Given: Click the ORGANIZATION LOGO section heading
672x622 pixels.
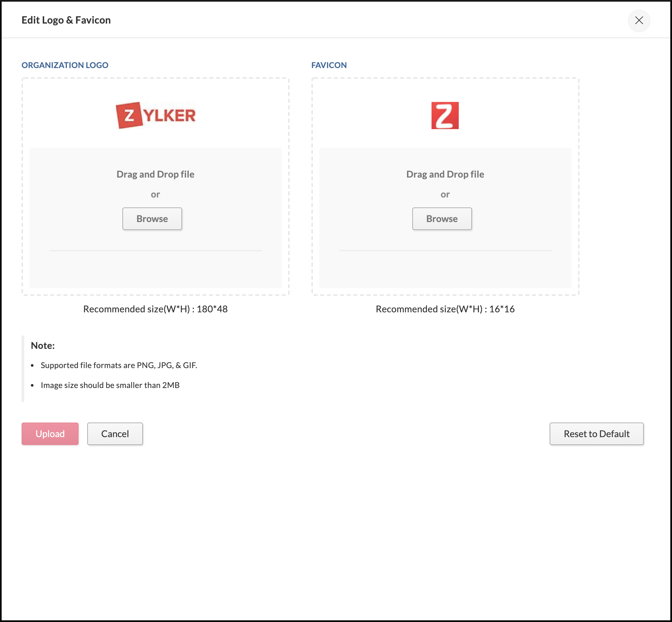Looking at the screenshot, I should [x=65, y=65].
